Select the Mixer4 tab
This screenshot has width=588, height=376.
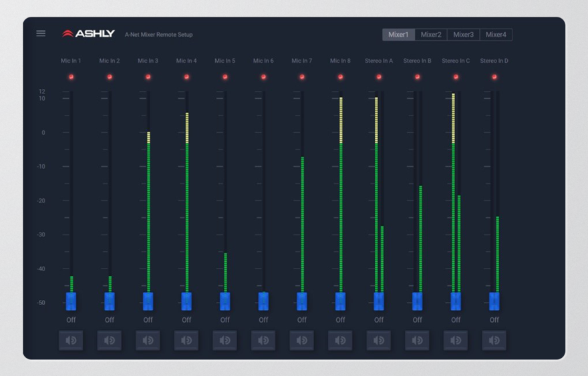496,35
